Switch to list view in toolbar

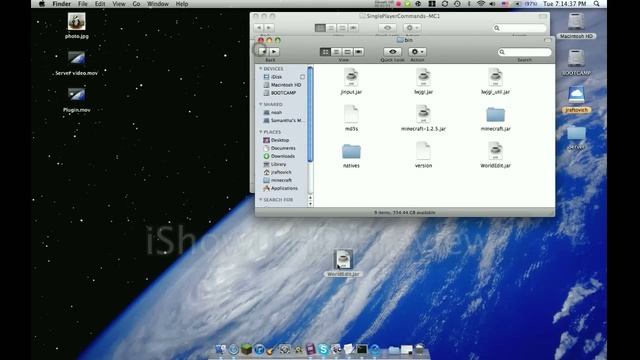(x=336, y=52)
